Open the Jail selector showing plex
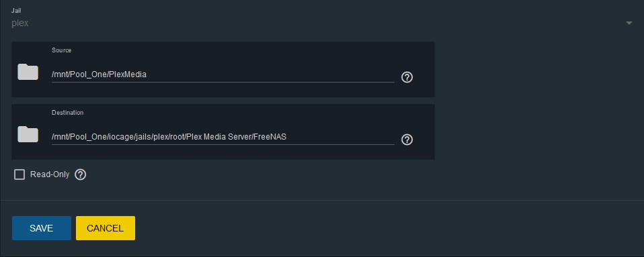 pyautogui.click(x=322, y=23)
